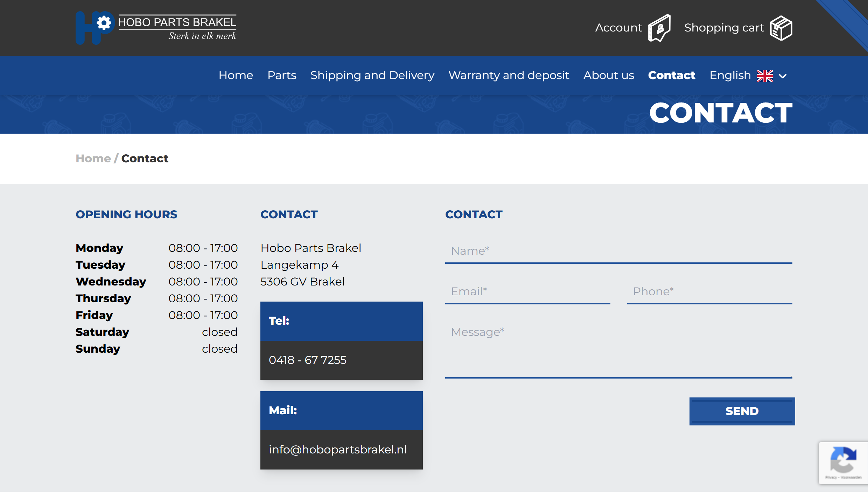
Task: Select the Contact navigation item
Action: point(671,75)
